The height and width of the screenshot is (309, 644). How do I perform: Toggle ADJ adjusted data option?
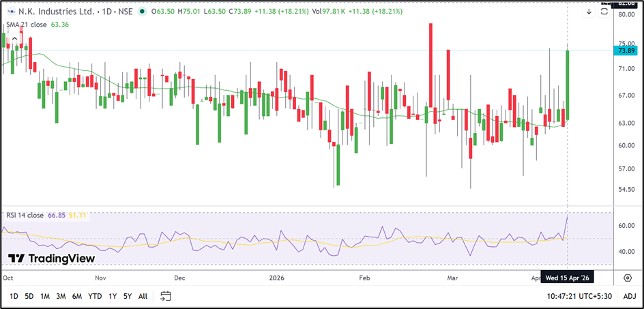(629, 296)
